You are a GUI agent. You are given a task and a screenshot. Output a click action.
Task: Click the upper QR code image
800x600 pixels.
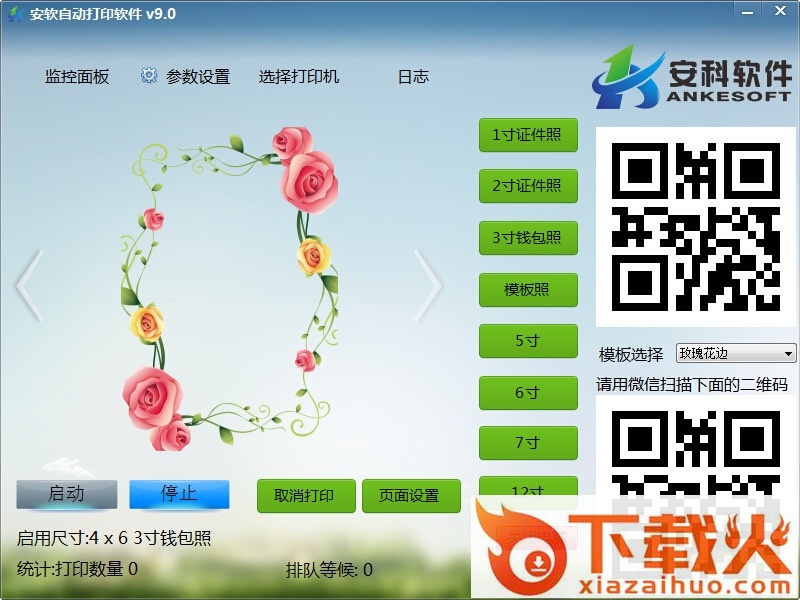tap(695, 227)
